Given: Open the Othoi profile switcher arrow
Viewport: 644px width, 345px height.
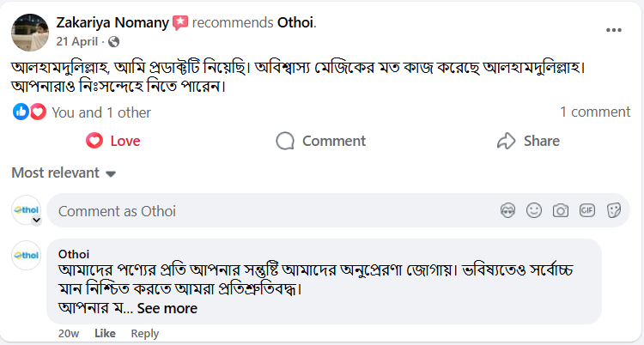Looking at the screenshot, I should 36,220.
